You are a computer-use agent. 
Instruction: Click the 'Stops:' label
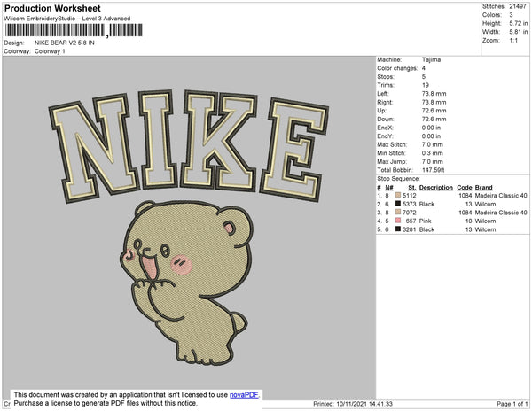pyautogui.click(x=386, y=76)
